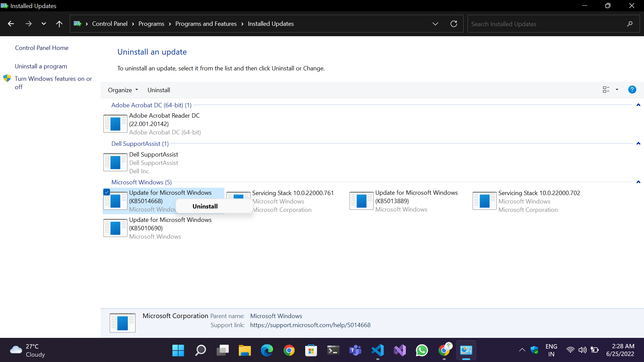Open the help question mark icon
644x362 pixels.
click(x=632, y=89)
